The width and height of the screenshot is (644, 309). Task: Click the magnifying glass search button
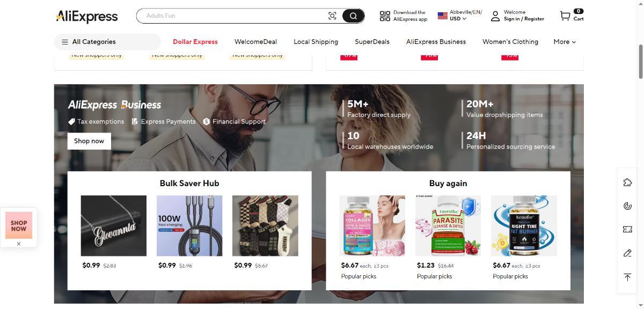tap(353, 16)
